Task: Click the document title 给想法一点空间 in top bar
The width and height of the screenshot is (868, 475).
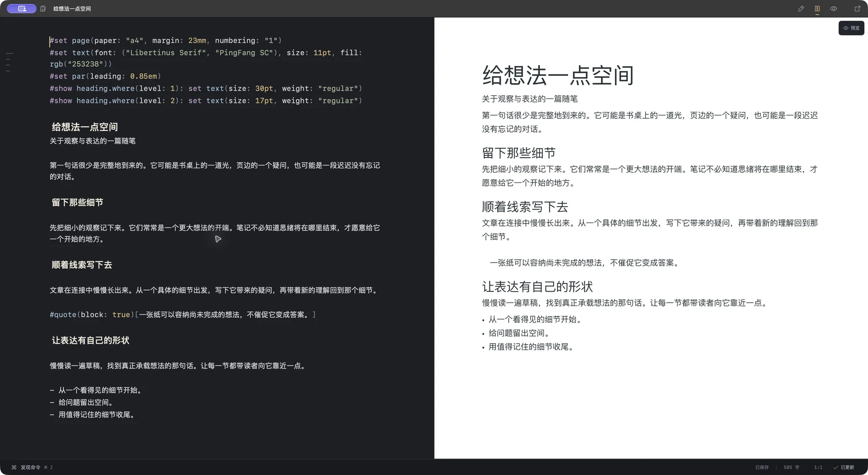Action: click(x=72, y=9)
